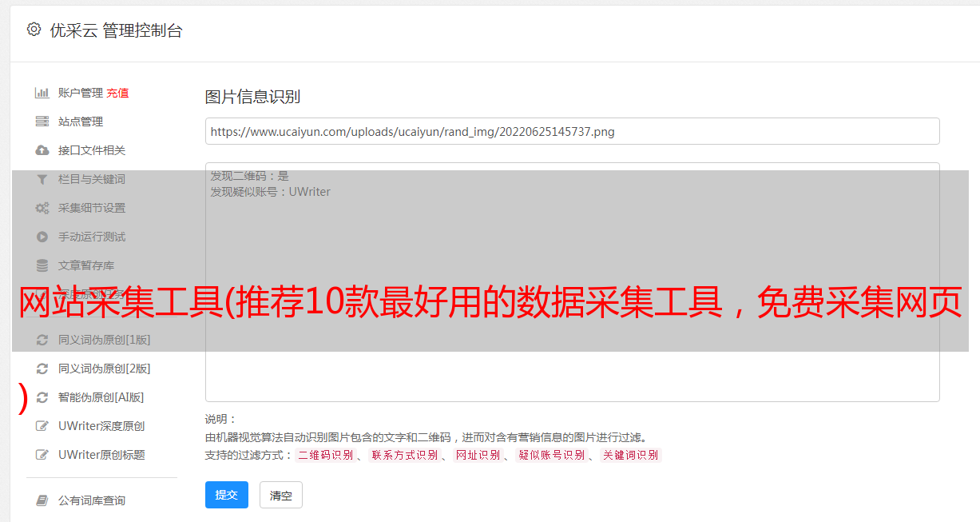Screen dimensions: 980x522
Task: Focus the image URL input field
Action: [x=572, y=131]
